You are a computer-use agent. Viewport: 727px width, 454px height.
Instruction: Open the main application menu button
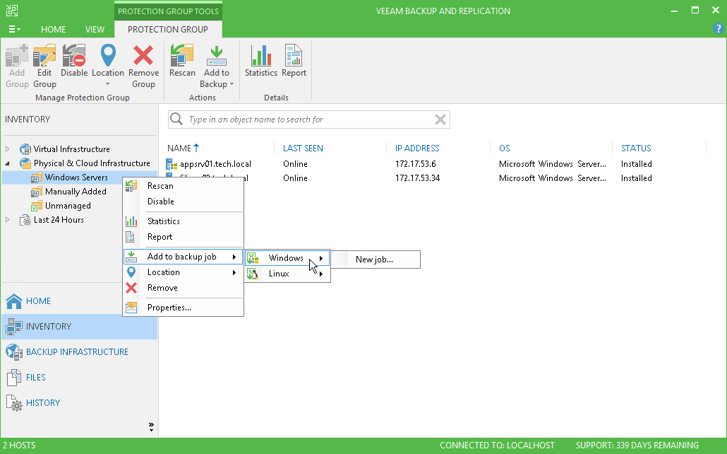[x=14, y=29]
